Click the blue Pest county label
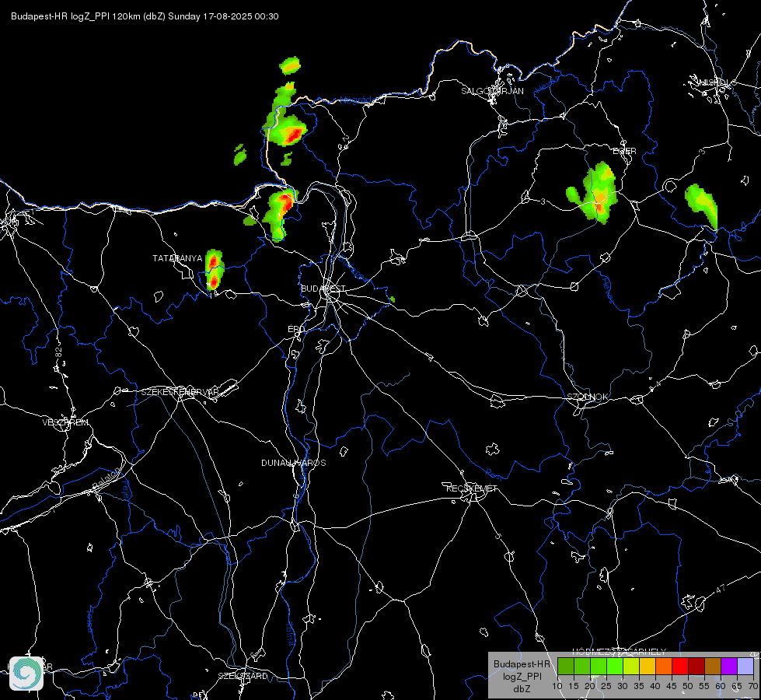The width and height of the screenshot is (761, 700). click(495, 473)
